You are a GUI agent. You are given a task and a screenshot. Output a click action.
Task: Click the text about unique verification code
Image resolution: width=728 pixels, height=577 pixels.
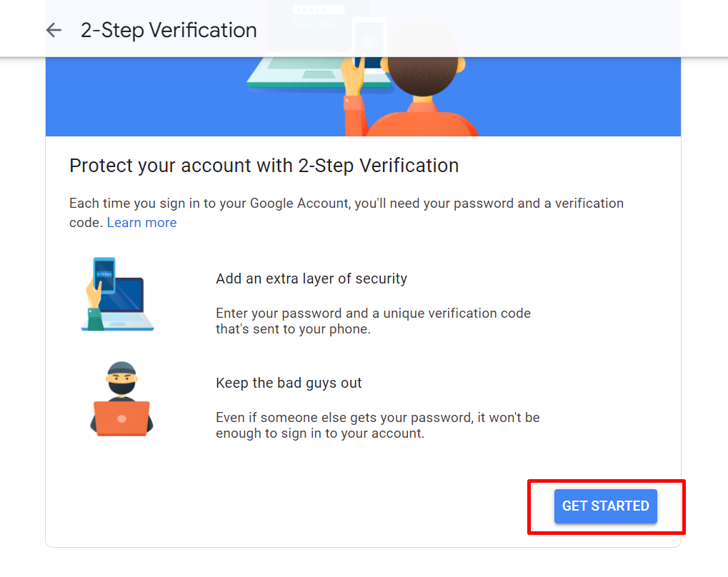pyautogui.click(x=373, y=321)
